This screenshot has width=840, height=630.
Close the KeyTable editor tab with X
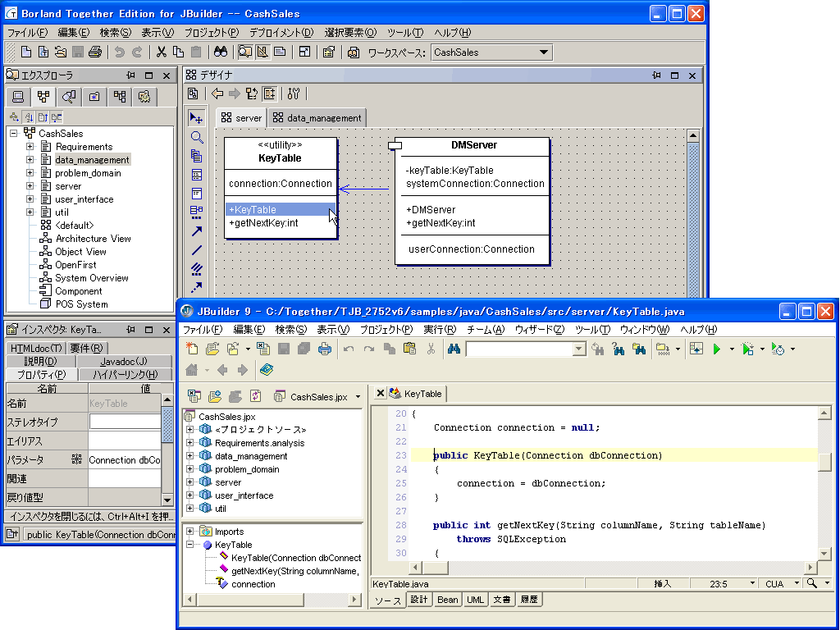pos(380,393)
